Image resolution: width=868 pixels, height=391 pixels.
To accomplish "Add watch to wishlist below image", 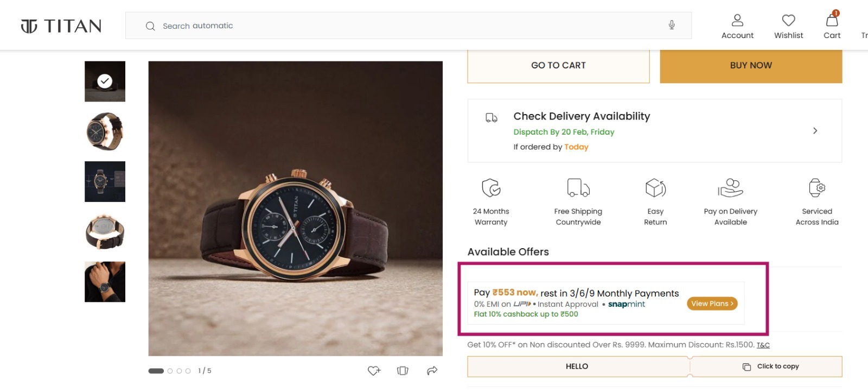I will [x=374, y=371].
